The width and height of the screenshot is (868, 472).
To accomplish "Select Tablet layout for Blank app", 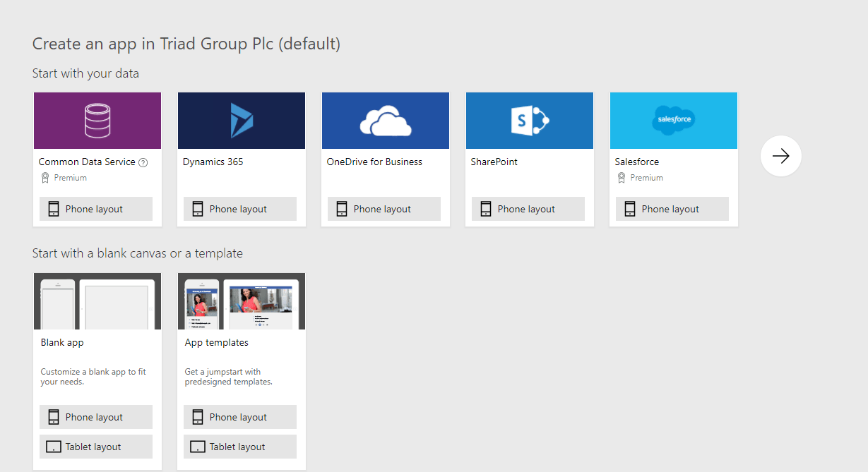I will click(96, 447).
